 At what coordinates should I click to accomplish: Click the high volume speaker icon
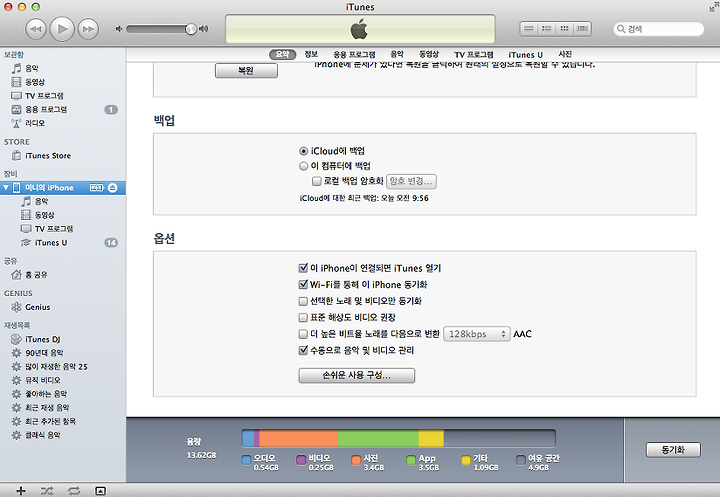coord(203,29)
